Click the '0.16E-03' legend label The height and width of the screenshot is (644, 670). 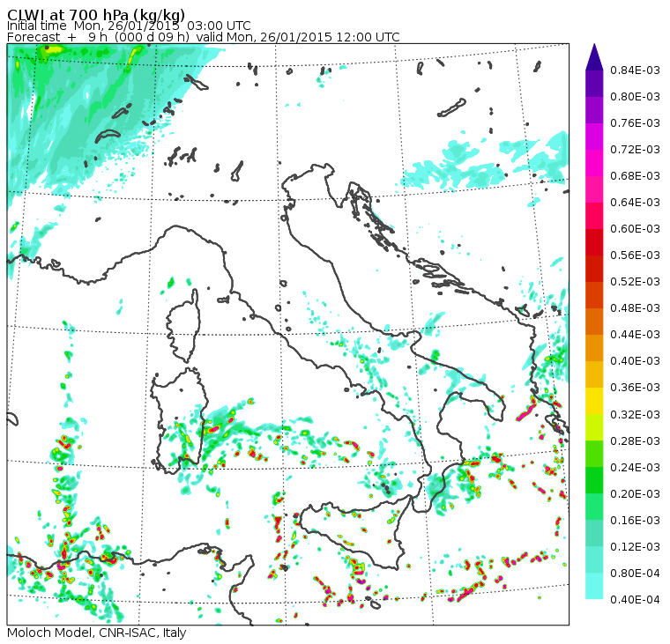635,520
